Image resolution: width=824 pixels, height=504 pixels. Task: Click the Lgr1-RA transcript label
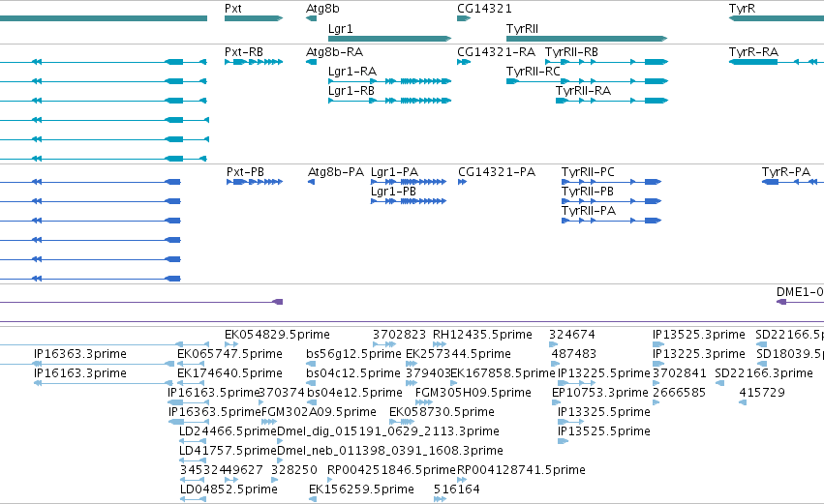pyautogui.click(x=352, y=72)
